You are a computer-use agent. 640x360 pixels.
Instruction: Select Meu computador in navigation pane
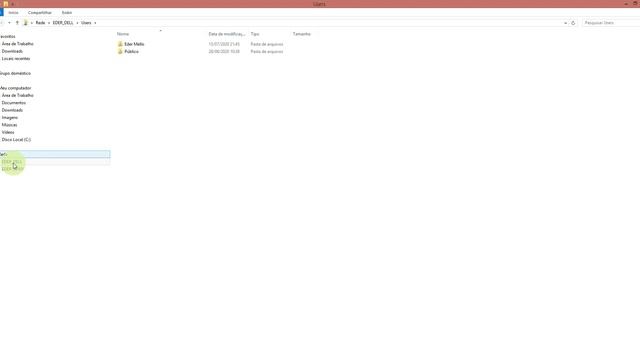coord(16,88)
